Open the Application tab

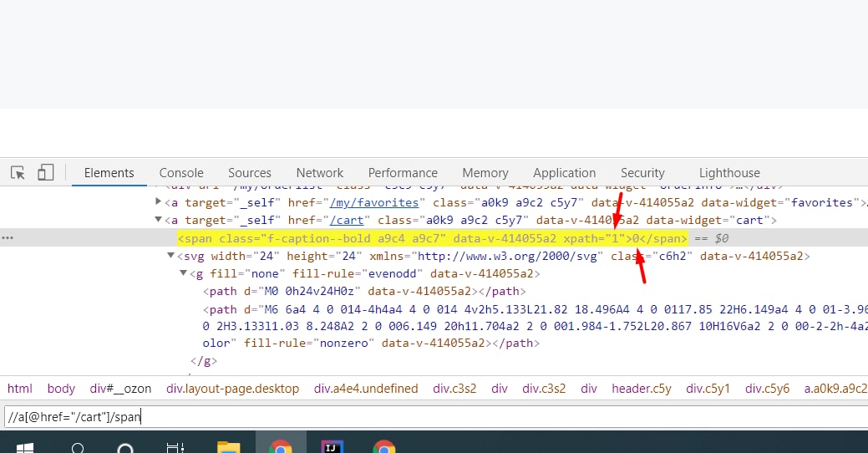[x=565, y=173]
